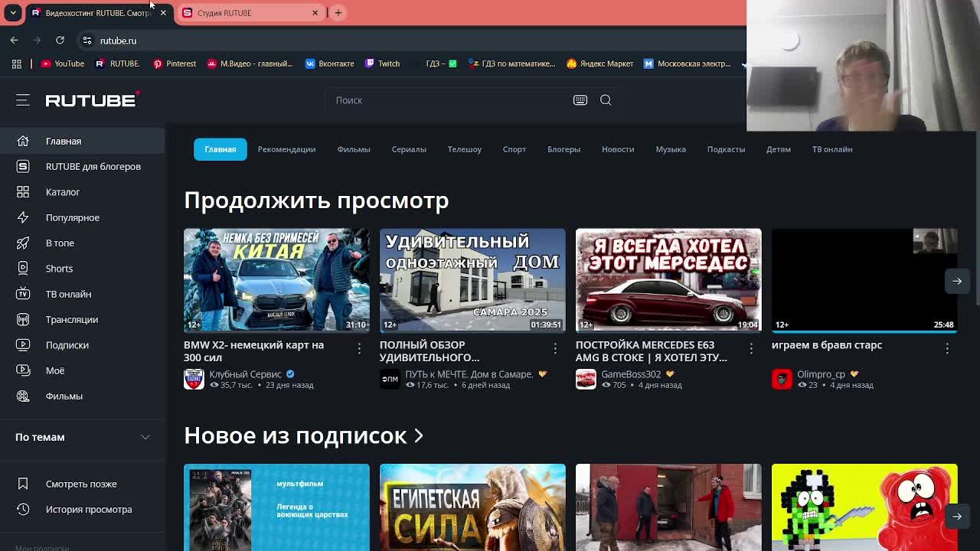
Task: Open Chrome apps grid in bookmarks bar
Action: 16,64
